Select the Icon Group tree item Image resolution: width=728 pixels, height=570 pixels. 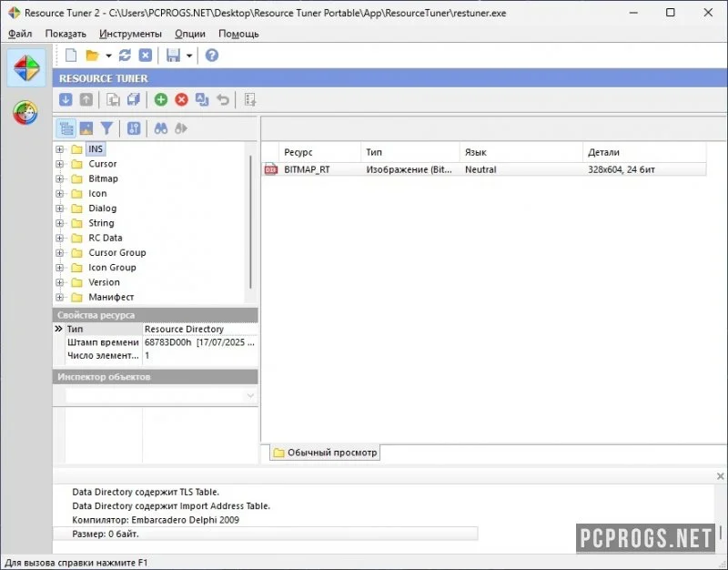(x=112, y=268)
